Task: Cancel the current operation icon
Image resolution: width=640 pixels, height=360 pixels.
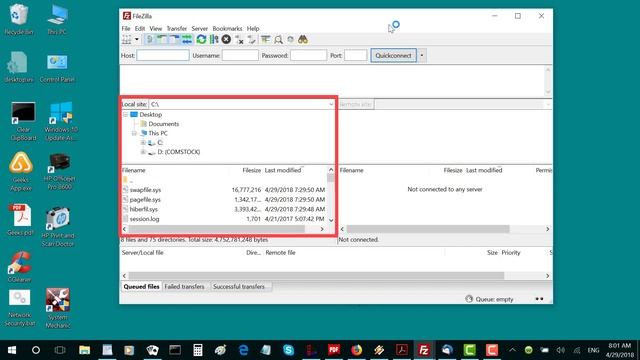Action: click(226, 40)
